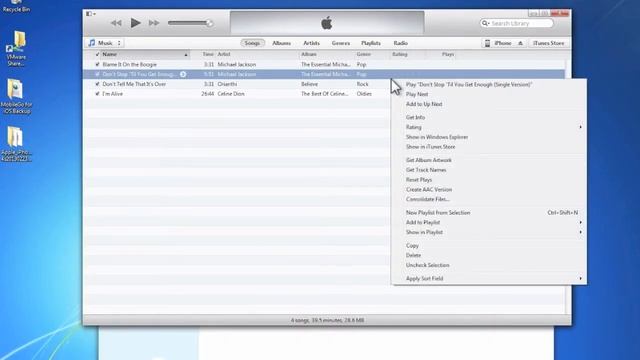Switch to the Playlists tab
Image resolution: width=640 pixels, height=360 pixels.
(371, 43)
